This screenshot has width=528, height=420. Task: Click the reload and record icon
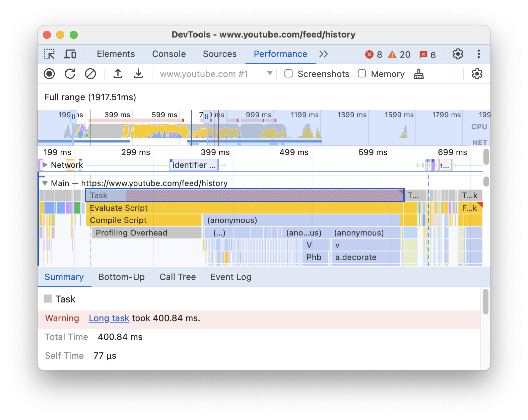pyautogui.click(x=70, y=74)
